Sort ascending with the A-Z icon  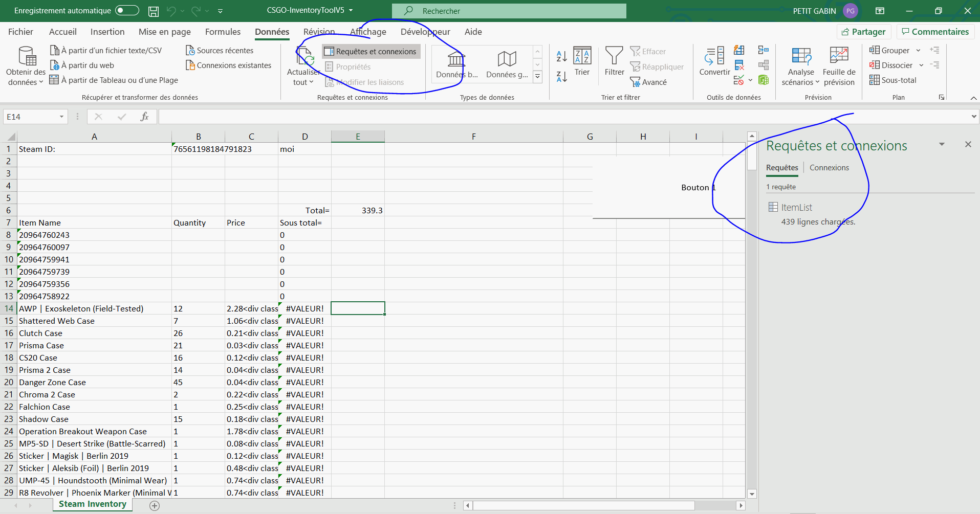(x=561, y=56)
